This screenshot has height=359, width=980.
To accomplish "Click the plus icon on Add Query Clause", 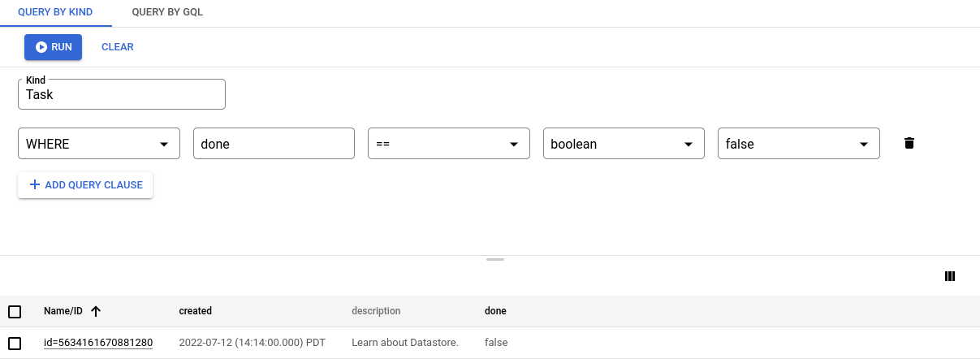I will (34, 185).
